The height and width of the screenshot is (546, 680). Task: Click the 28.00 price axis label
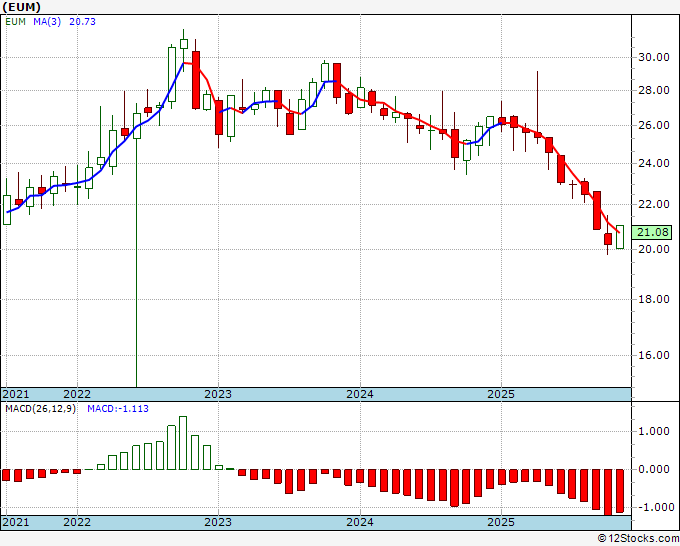pos(654,90)
